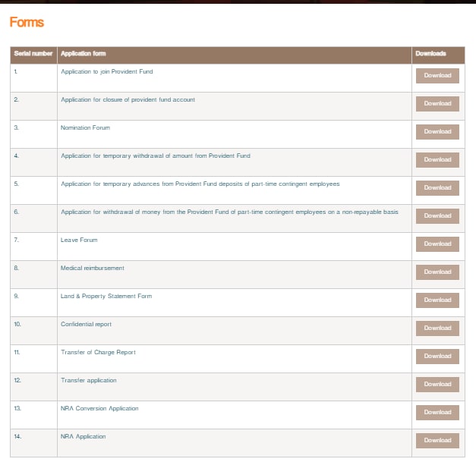Viewport: 476px width, 462px height.
Task: Download the NRA Application form
Action: coord(437,440)
